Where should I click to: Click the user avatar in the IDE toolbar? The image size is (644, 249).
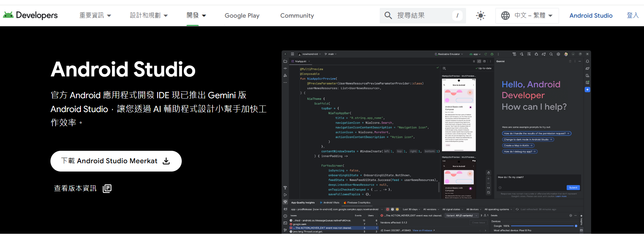(x=566, y=54)
